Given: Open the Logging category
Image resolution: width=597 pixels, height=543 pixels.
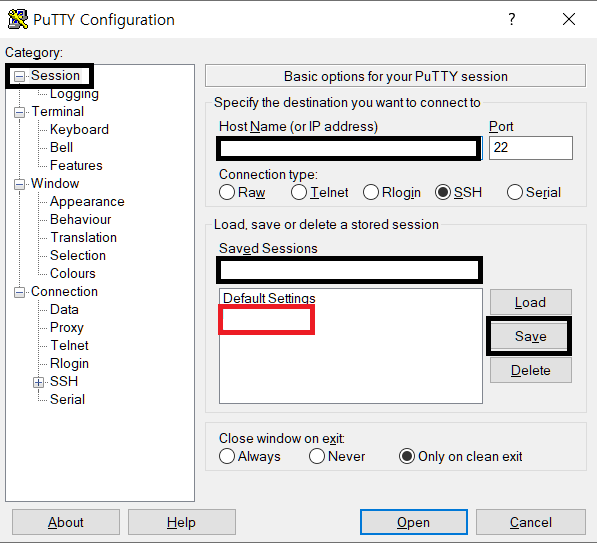Looking at the screenshot, I should point(74,94).
